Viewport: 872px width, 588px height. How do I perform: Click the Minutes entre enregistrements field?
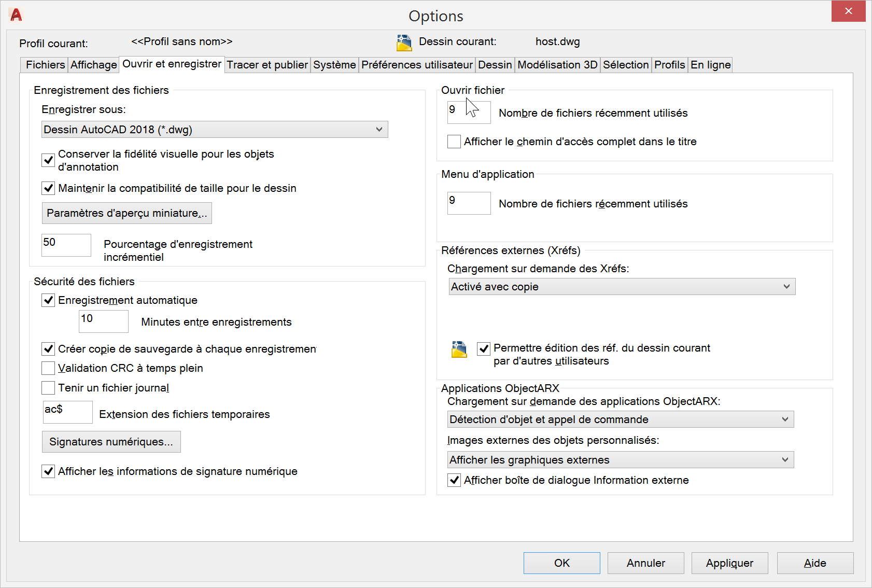(x=103, y=321)
